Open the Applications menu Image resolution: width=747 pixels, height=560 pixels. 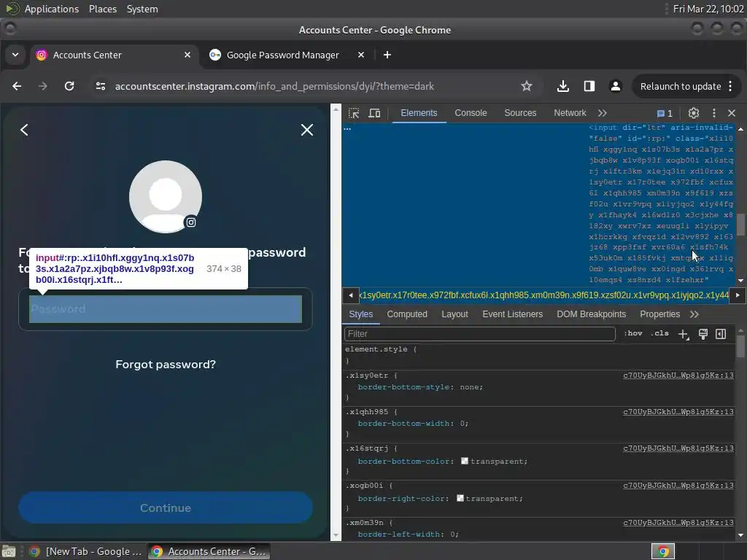point(52,9)
